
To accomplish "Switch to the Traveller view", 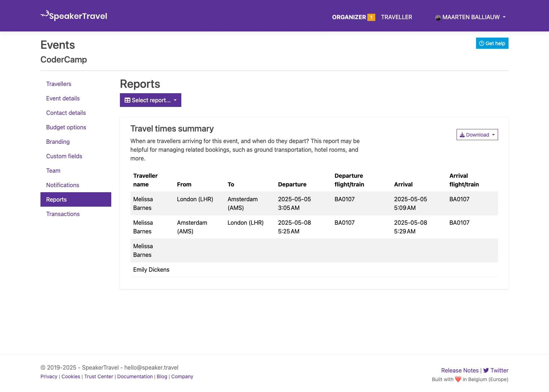I will click(x=396, y=17).
